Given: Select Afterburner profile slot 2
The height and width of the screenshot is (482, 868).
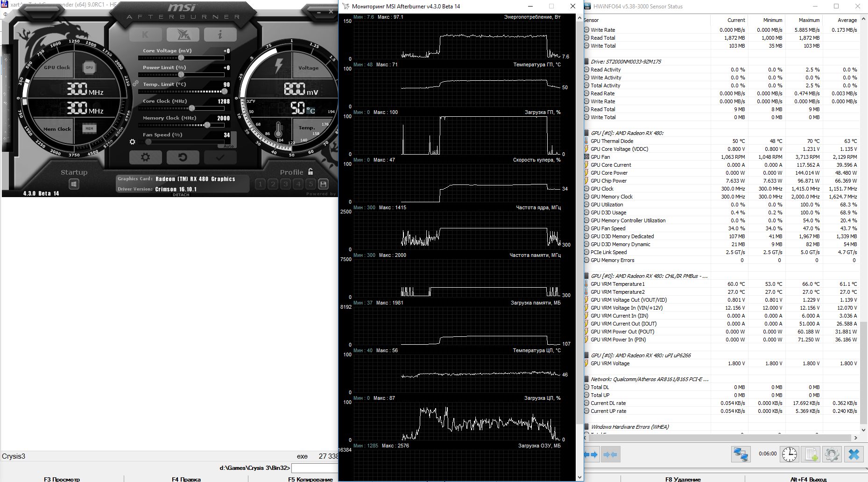Looking at the screenshot, I should 273,184.
